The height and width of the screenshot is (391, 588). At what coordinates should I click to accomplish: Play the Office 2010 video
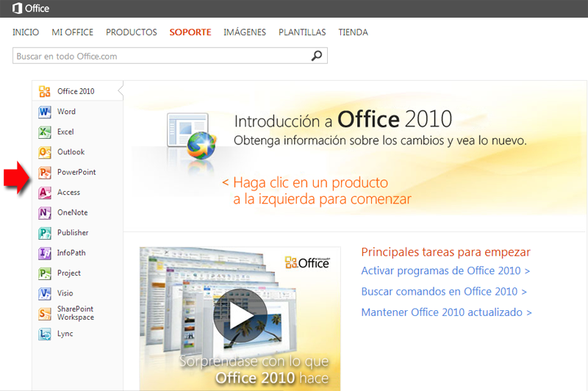240,315
